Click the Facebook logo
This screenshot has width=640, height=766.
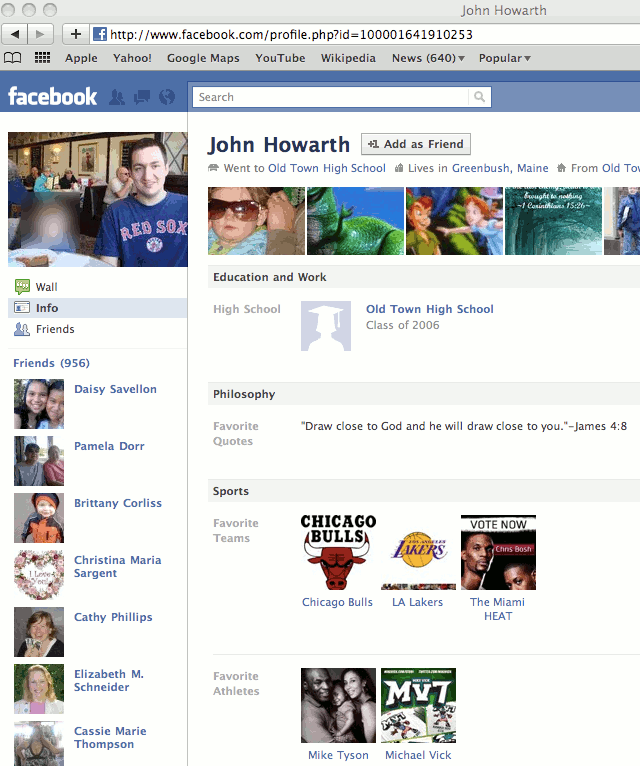[x=53, y=97]
